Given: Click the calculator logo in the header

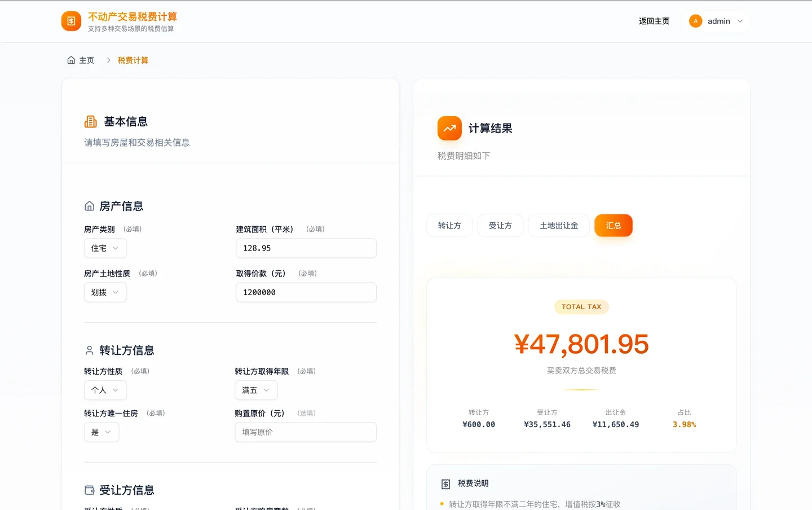Looking at the screenshot, I should (70, 21).
